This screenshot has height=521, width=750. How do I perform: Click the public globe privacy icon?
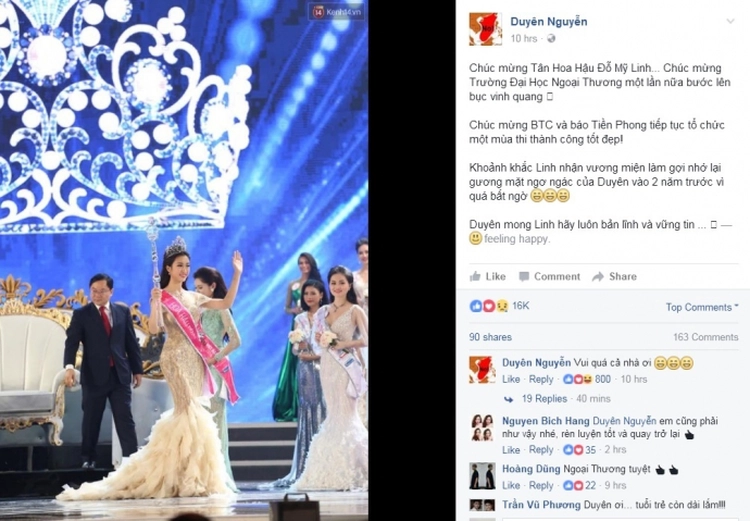pos(551,39)
